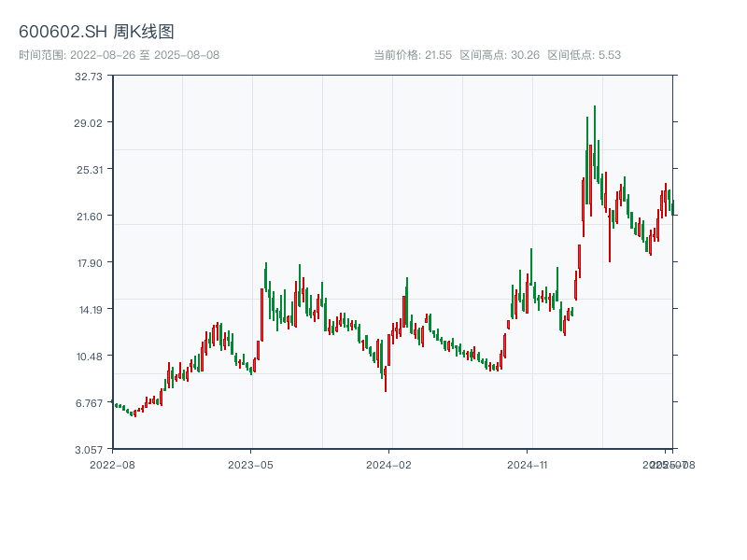Click the 29.02 y-axis price label
This screenshot has height=560, width=747.
click(x=89, y=123)
